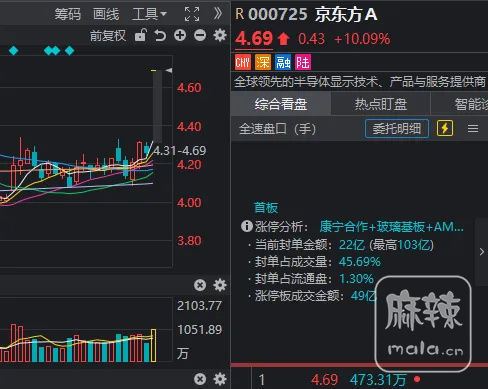Open the 筹码 chip distribution menu
The image size is (488, 389).
[x=68, y=14]
